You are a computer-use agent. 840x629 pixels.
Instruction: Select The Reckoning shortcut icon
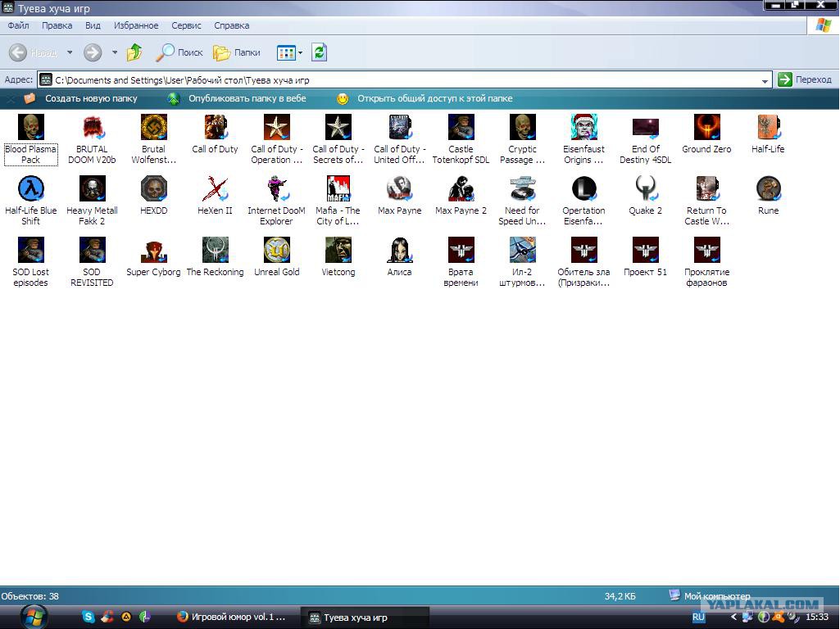pos(216,251)
